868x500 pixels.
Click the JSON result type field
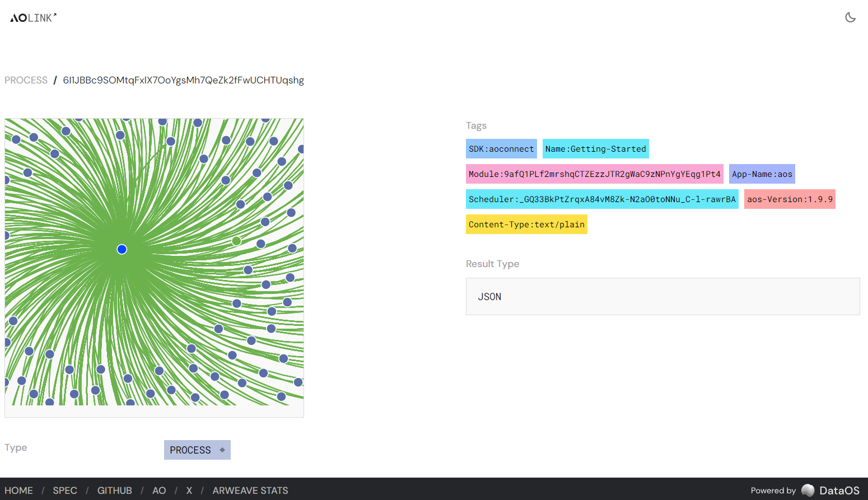tap(662, 297)
